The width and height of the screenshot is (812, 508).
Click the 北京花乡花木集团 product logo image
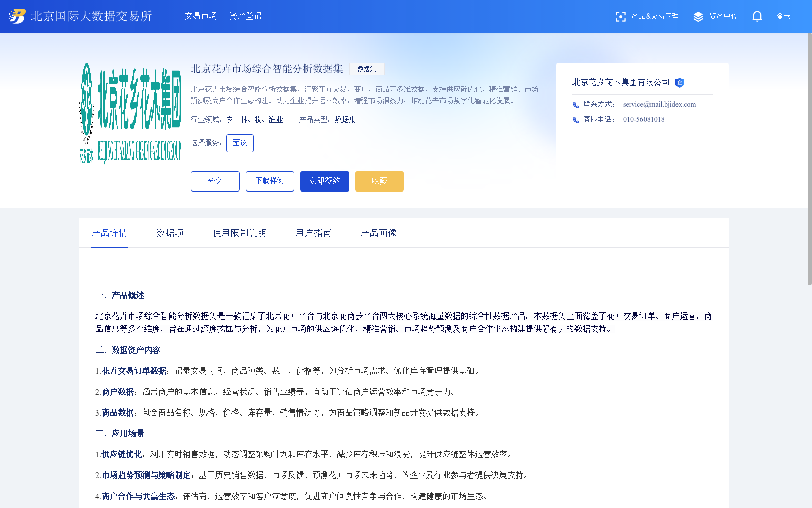coord(130,114)
